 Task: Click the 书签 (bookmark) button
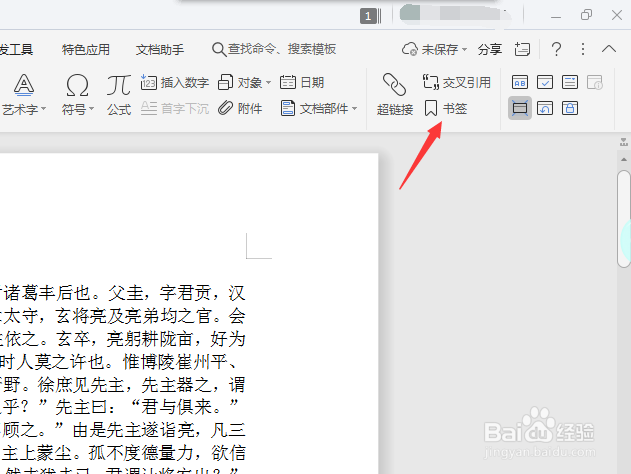446,108
